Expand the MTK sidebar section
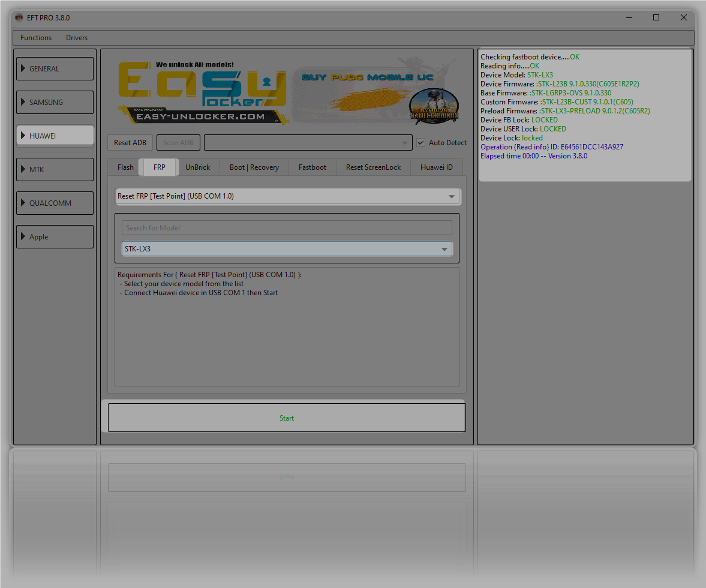 (x=55, y=169)
